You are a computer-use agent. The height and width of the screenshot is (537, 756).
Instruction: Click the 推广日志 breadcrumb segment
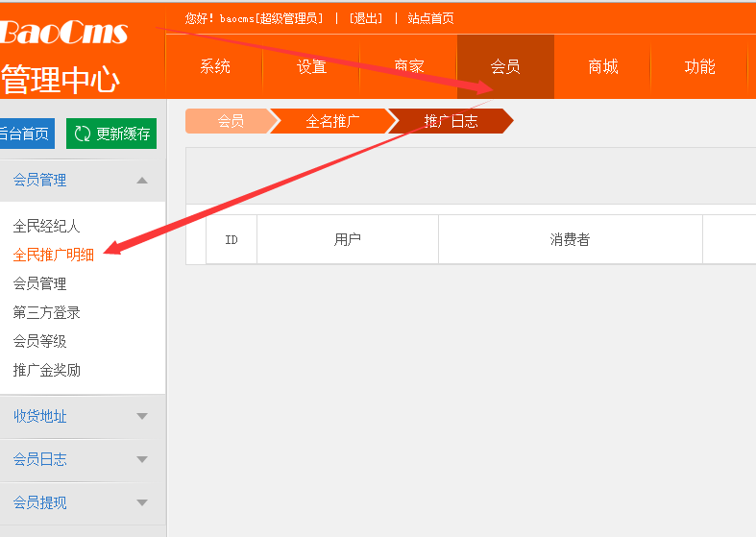click(451, 121)
